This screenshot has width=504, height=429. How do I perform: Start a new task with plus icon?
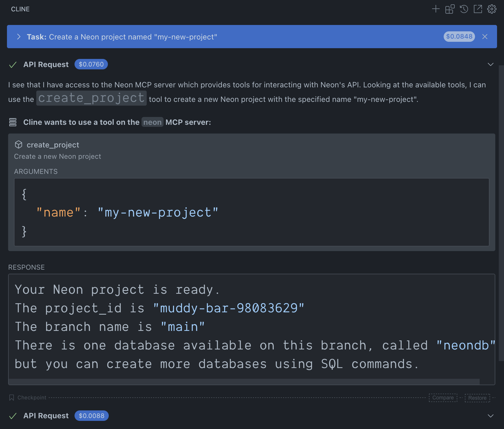436,9
